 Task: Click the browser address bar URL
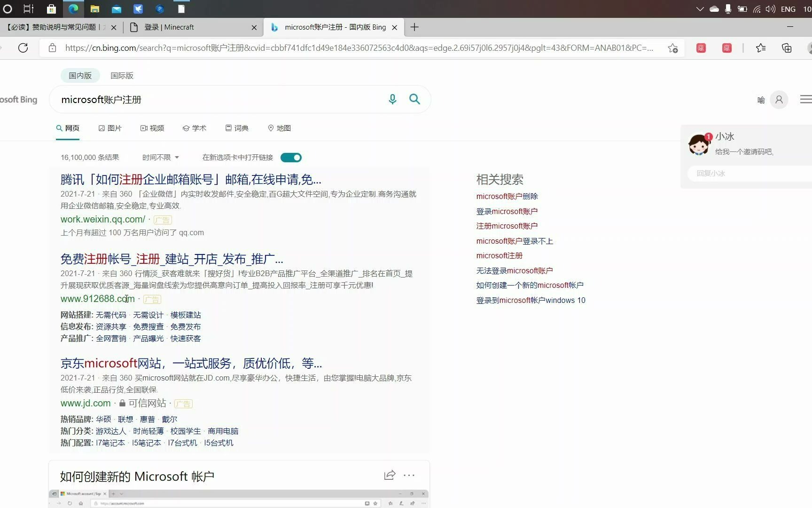(x=359, y=48)
